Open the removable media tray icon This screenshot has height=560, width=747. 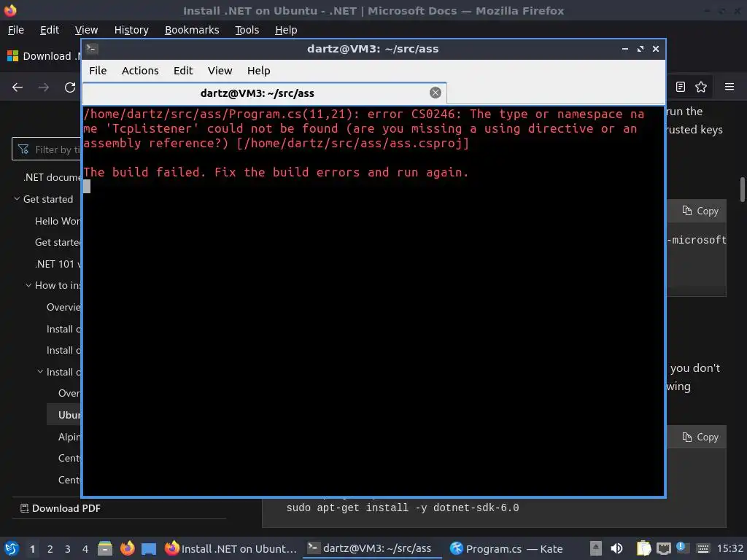(595, 548)
